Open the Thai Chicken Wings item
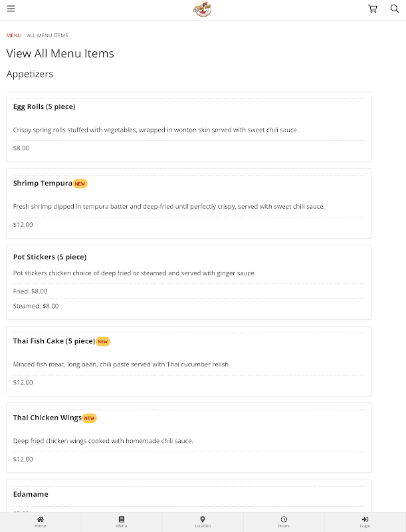Viewport: 406px width, 532px height. coord(47,418)
